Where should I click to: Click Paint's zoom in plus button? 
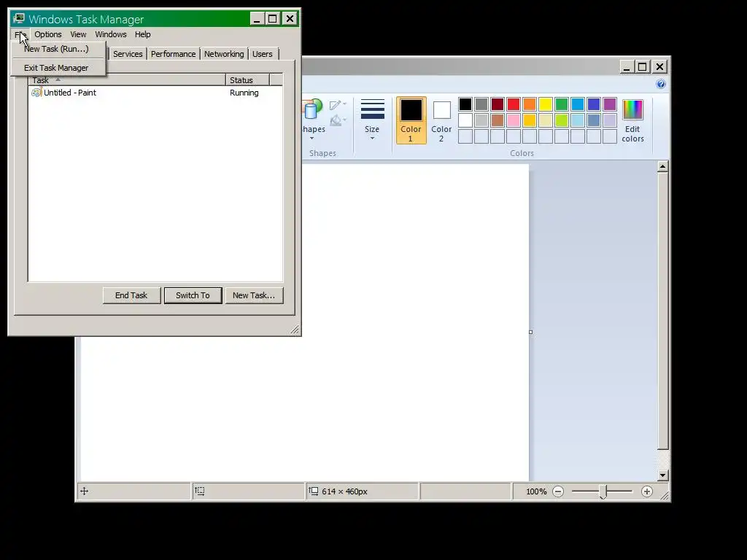[x=646, y=491]
